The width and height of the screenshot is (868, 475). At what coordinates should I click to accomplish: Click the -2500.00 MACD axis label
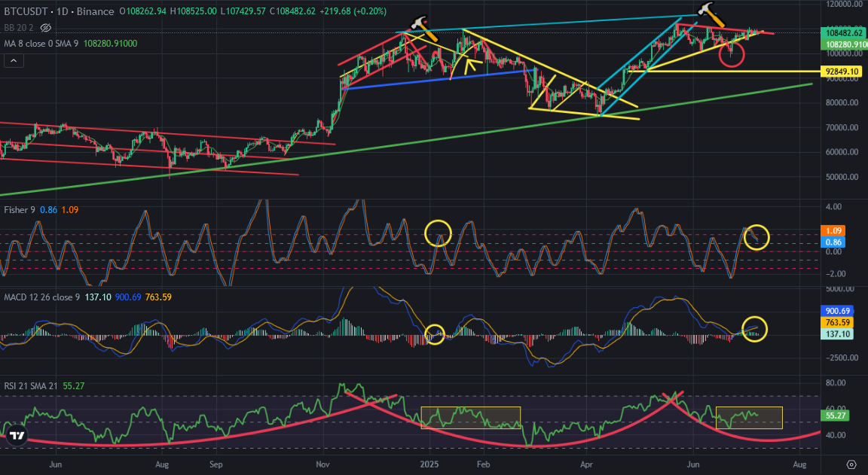(x=843, y=358)
